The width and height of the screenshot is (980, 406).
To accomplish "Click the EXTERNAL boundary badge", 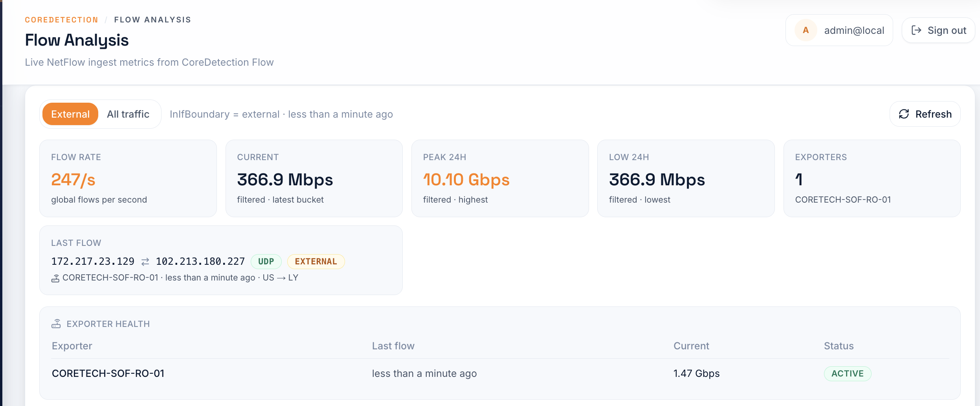I will 316,262.
